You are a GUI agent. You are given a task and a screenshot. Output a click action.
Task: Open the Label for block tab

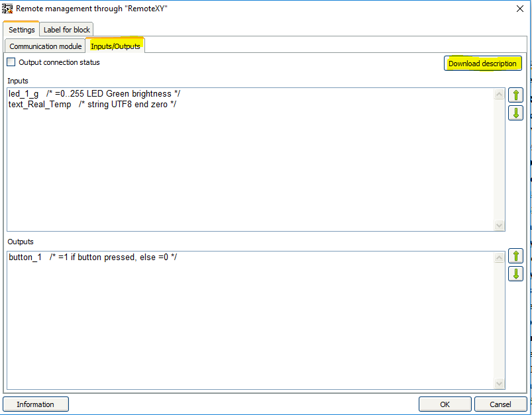click(66, 30)
